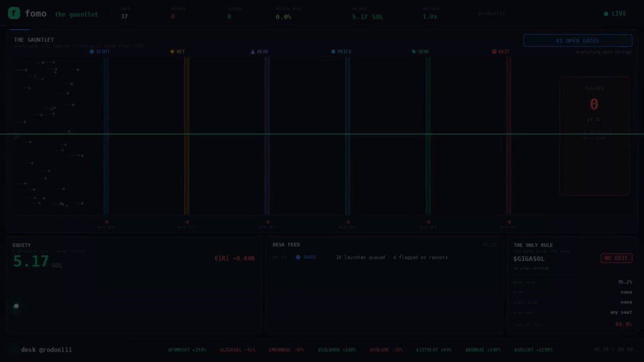Click the green fomo logo icon
The image size is (644, 362).
point(14,13)
